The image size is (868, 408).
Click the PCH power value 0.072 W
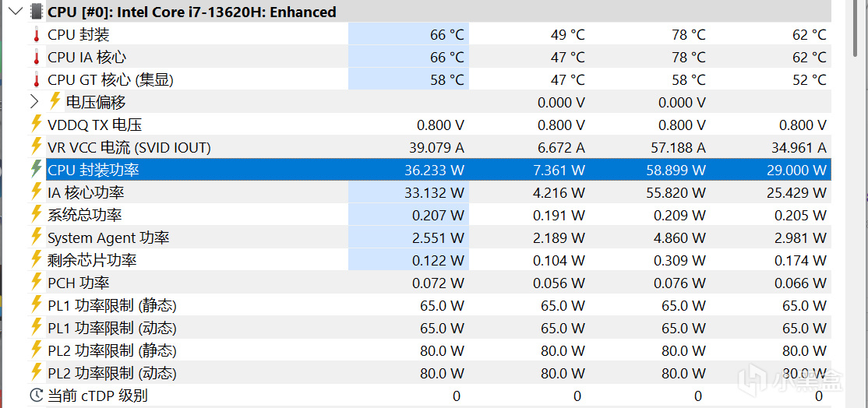click(x=439, y=283)
